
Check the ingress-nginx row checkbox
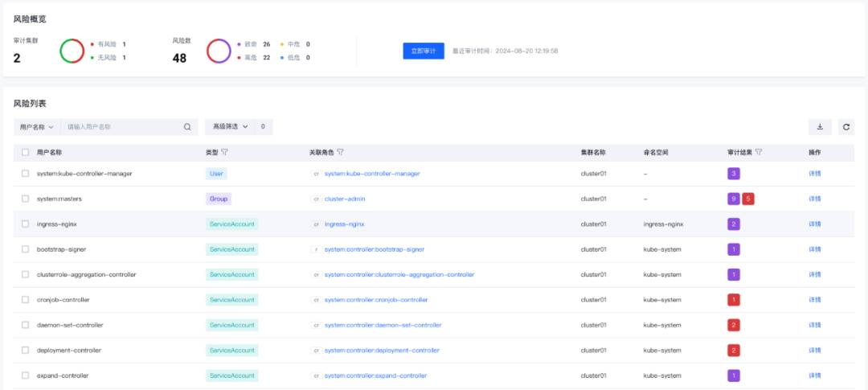(x=26, y=224)
